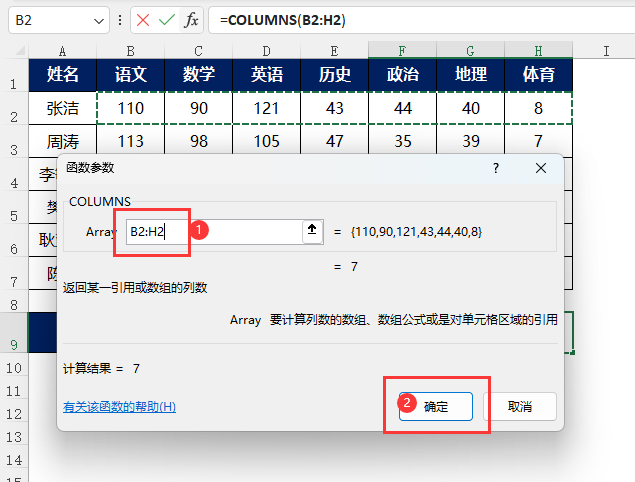Confirm formula with the green checkmark
This screenshot has height=482, width=635.
(x=166, y=20)
